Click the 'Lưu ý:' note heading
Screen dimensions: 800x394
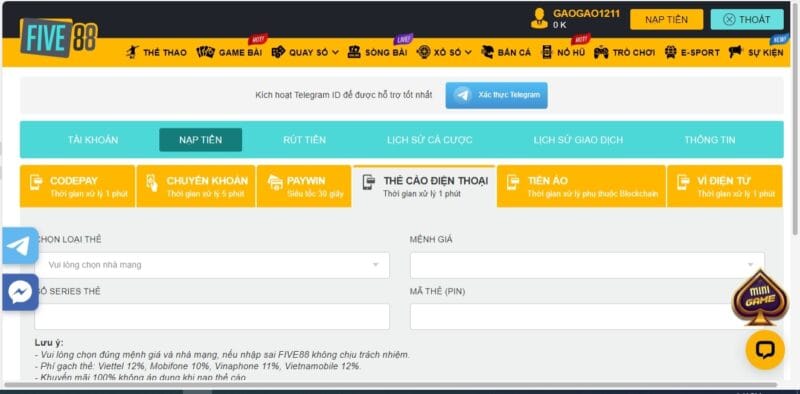tap(49, 342)
